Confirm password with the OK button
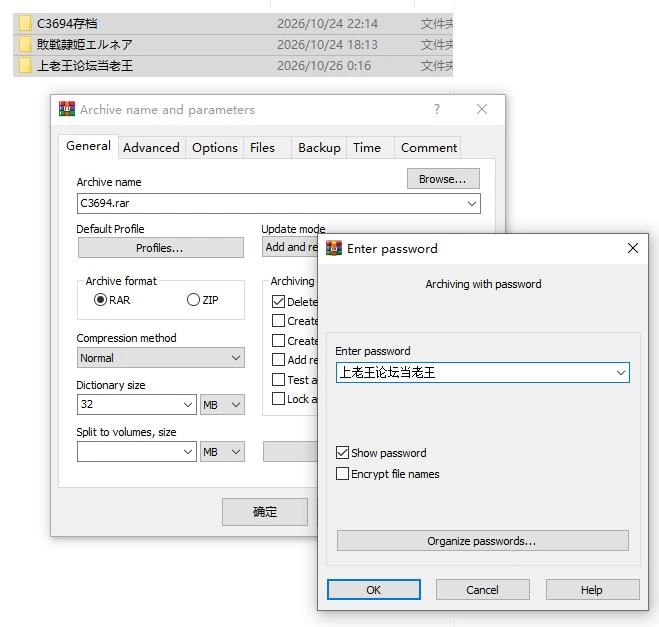 [374, 590]
